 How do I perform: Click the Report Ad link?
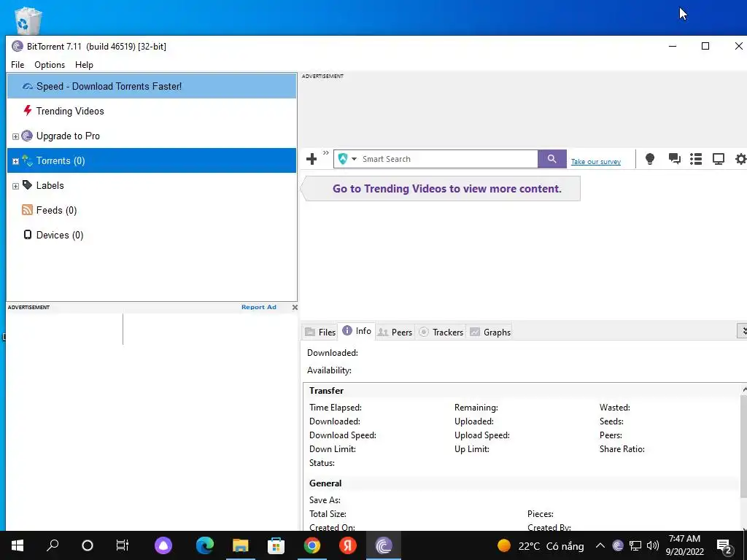259,307
